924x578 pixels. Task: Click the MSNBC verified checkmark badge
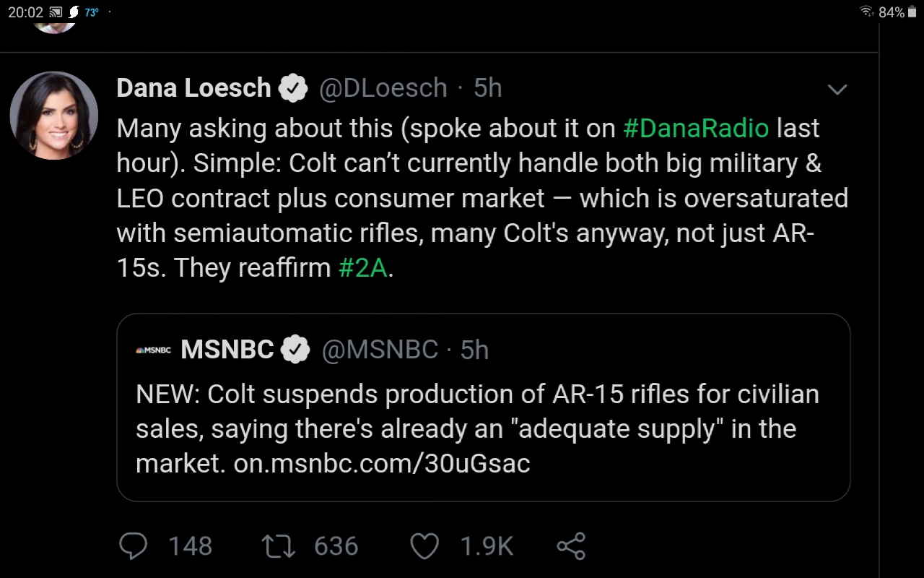click(x=295, y=350)
